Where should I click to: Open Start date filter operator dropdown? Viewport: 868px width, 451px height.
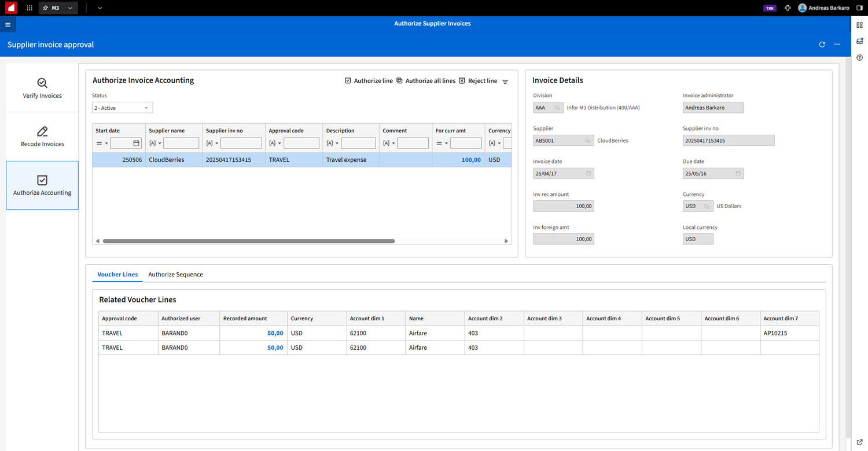102,143
